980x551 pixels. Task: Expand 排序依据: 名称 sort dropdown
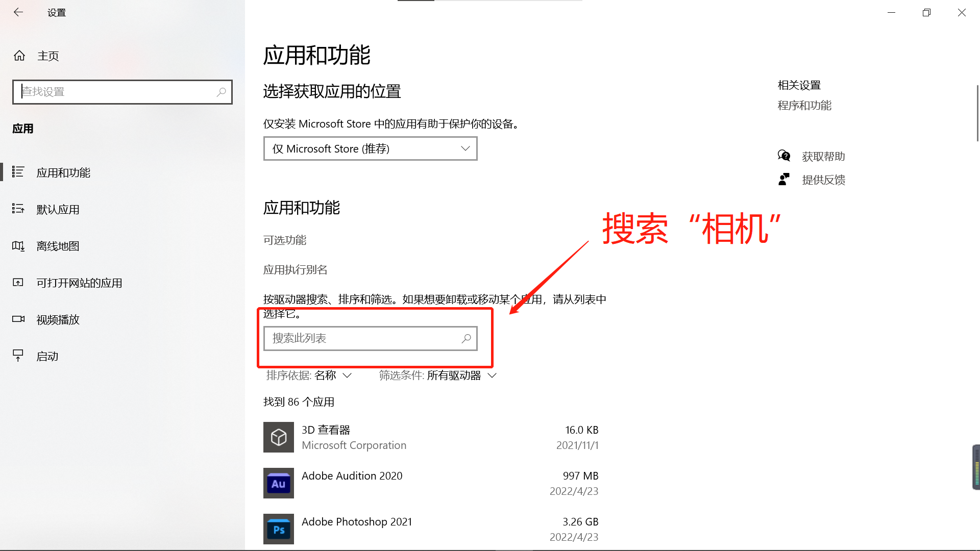click(309, 375)
